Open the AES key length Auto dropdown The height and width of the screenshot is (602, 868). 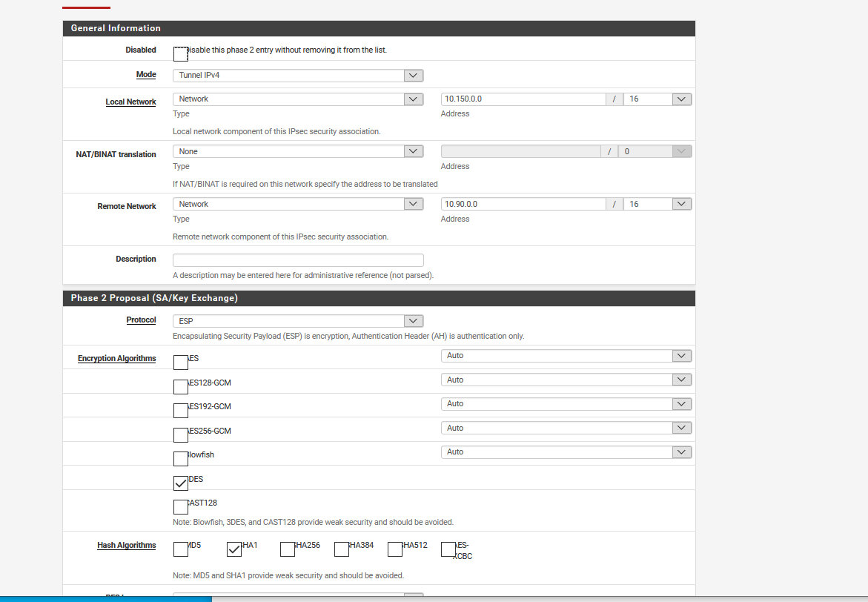[566, 356]
